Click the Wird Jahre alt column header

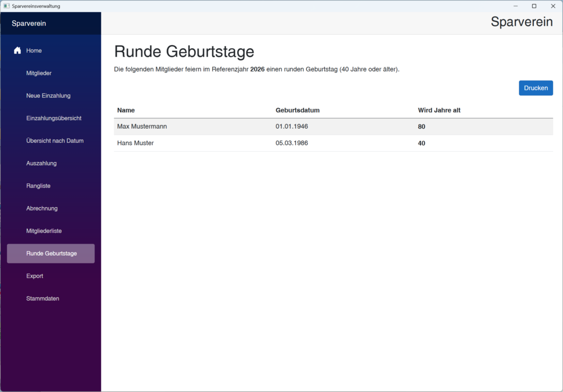click(439, 110)
